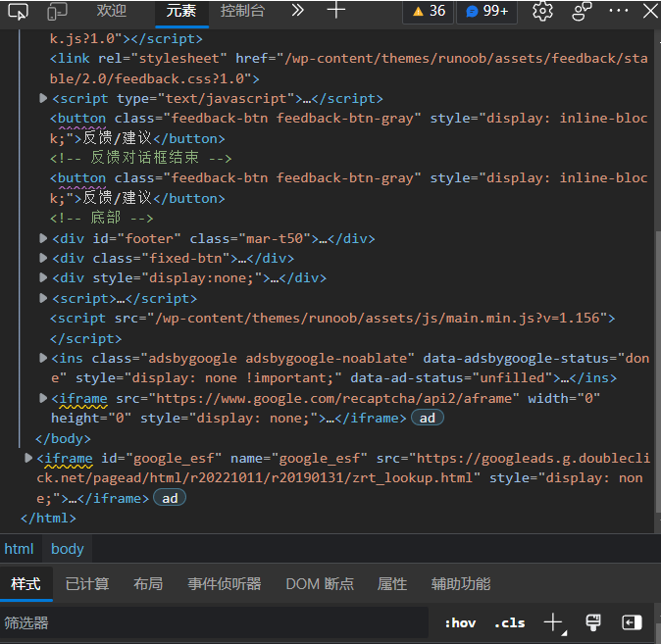Screen dimensions: 661x644
Task: Click the warnings count badge showing 36
Action: 428,11
